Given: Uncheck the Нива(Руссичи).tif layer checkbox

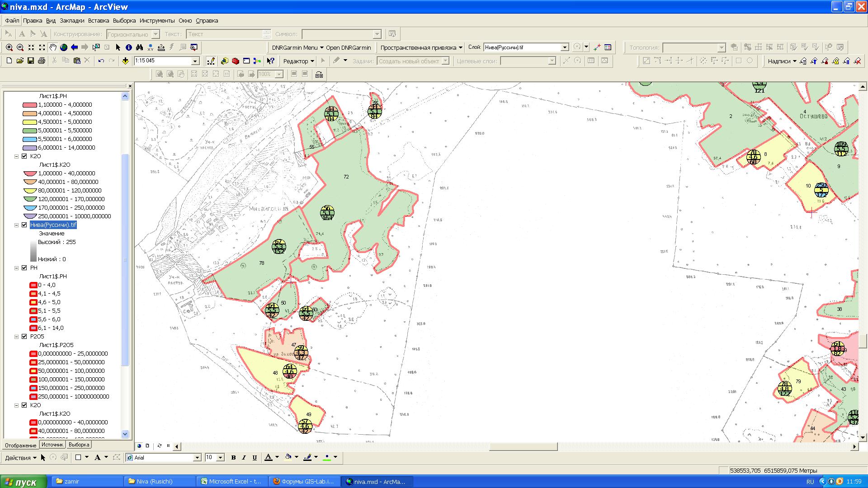Looking at the screenshot, I should [24, 225].
